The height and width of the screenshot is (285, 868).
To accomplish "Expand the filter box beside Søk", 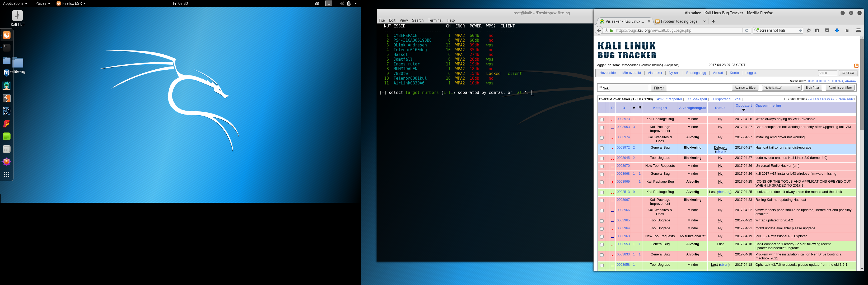I will [x=600, y=87].
